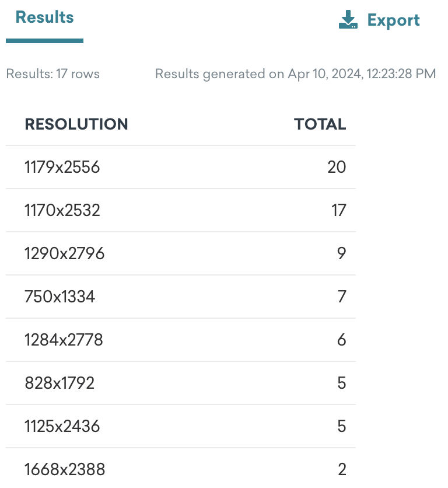Select the 828x1792 resolution row
Screen dimensions: 448x488
(x=181, y=383)
